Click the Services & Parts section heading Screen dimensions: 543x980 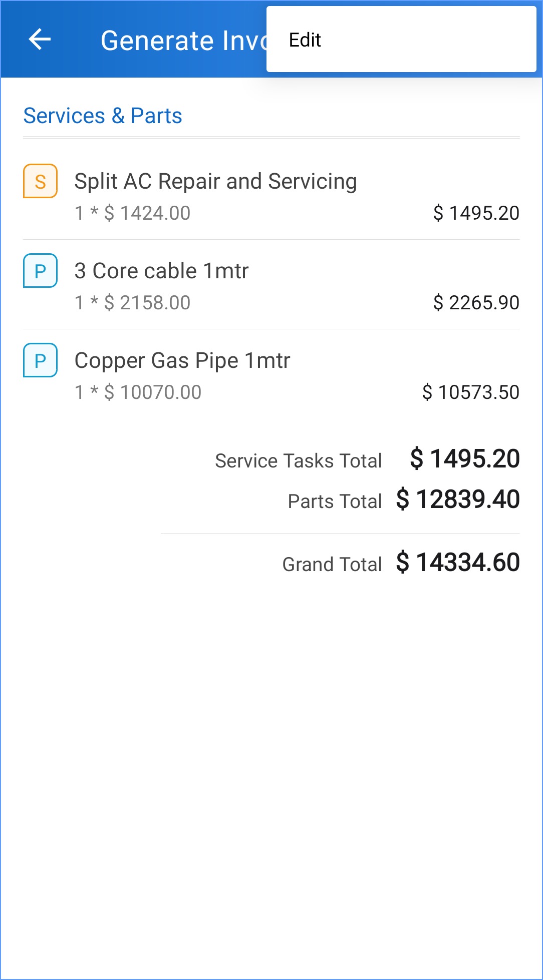[x=103, y=116]
